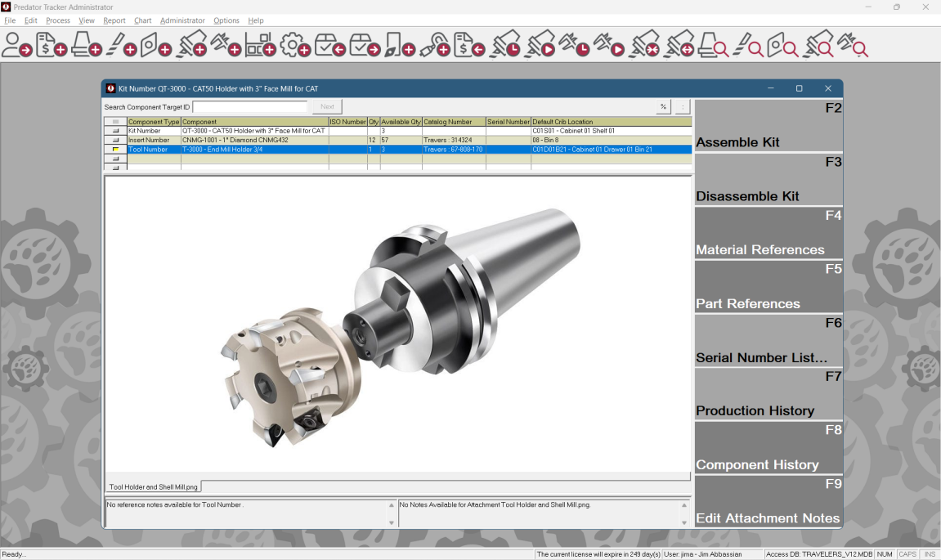Open the Chart menu
The image size is (941, 560).
point(143,20)
